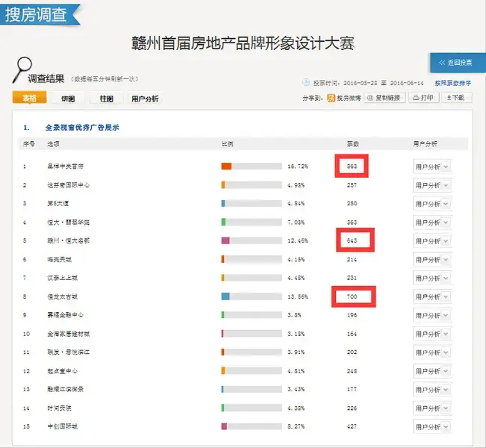Viewport: 486px width, 448px height.
Task: Open the 用户分析 dropdown in row 9
Action: click(432, 315)
